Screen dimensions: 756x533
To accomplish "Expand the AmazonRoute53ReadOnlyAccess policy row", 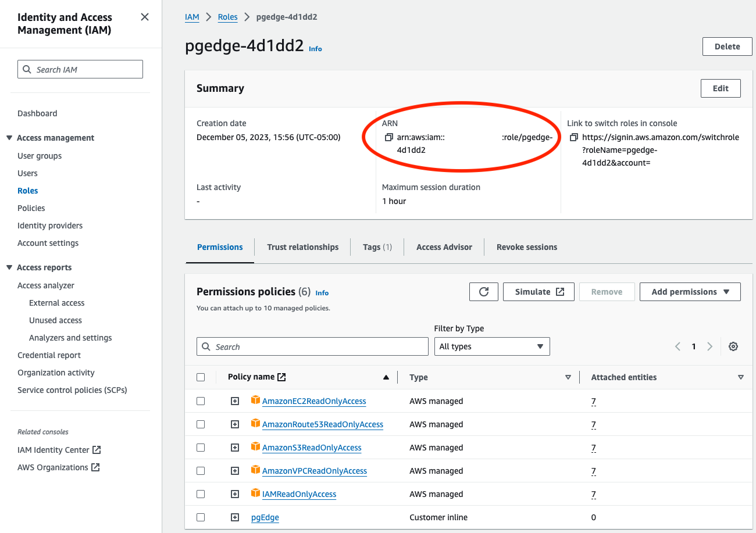I will (x=235, y=424).
